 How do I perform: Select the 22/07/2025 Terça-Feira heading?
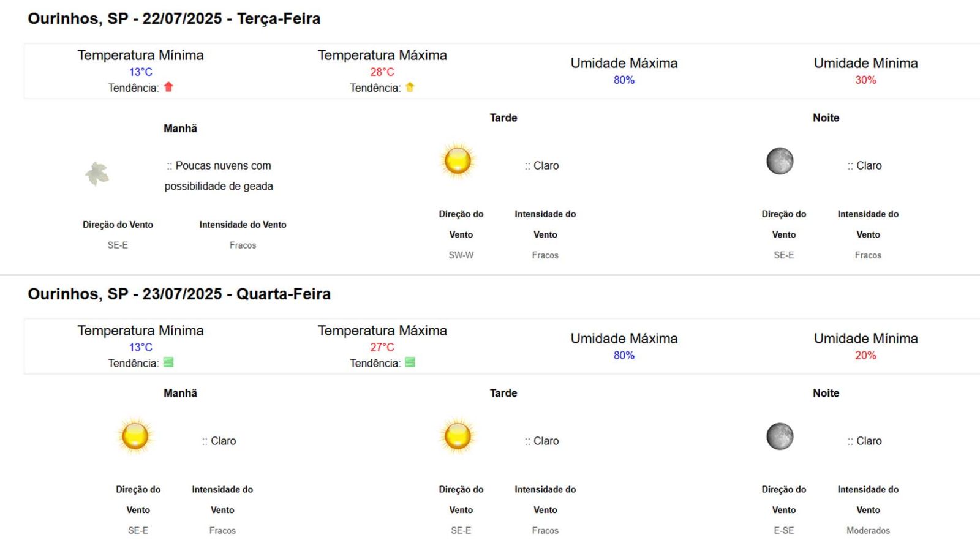(174, 19)
